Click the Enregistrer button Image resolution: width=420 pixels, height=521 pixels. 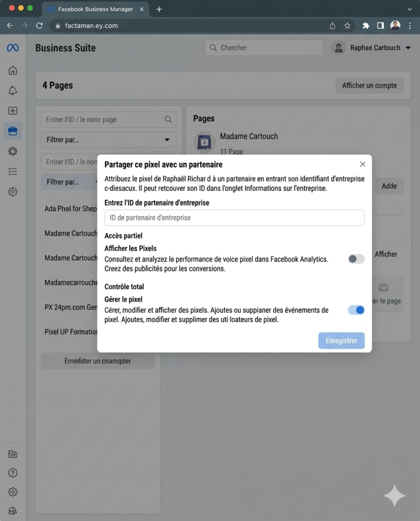[341, 340]
